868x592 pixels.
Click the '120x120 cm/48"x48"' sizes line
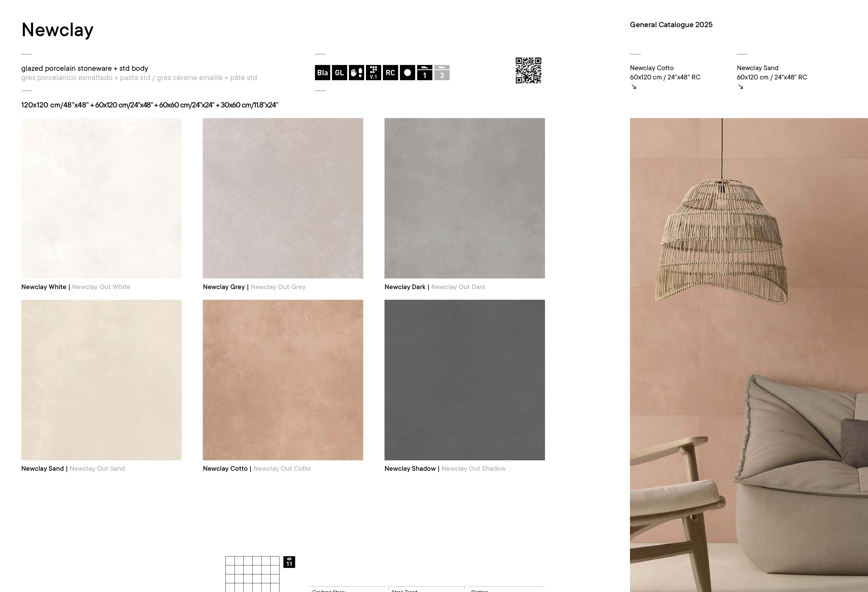click(150, 105)
